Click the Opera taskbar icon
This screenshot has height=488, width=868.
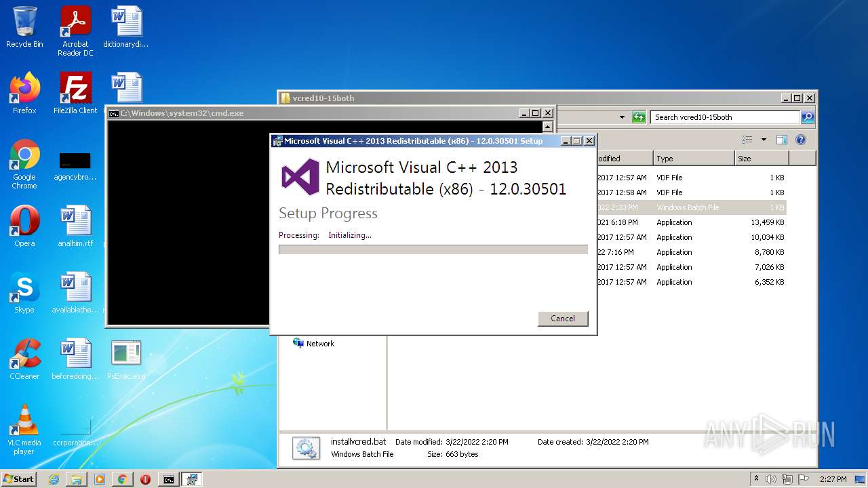[145, 479]
